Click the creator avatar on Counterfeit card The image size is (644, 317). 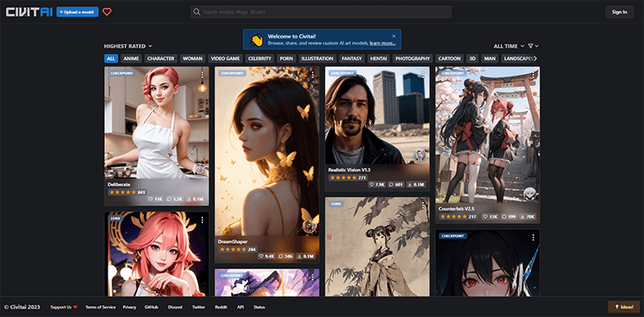tap(530, 193)
